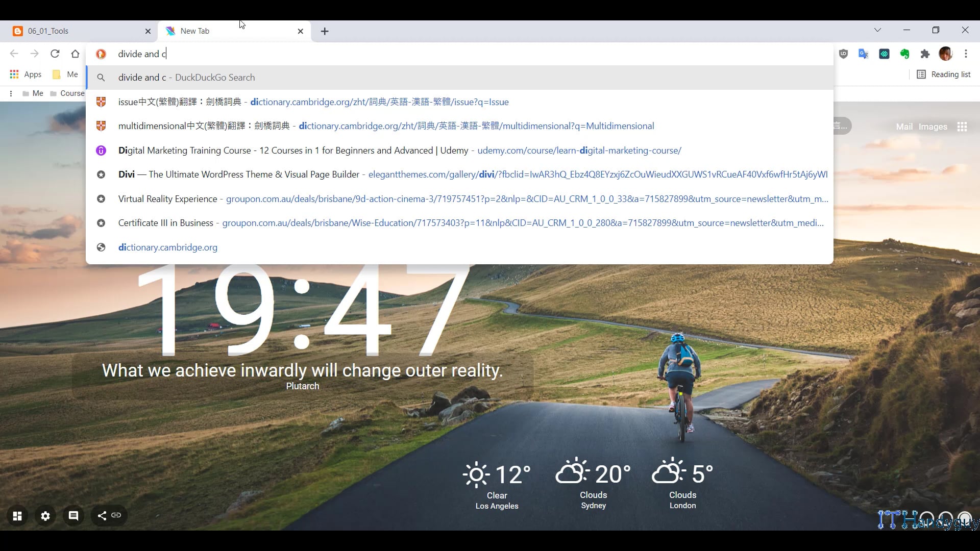Switch to the 06_01_Tools tab

pyautogui.click(x=77, y=31)
